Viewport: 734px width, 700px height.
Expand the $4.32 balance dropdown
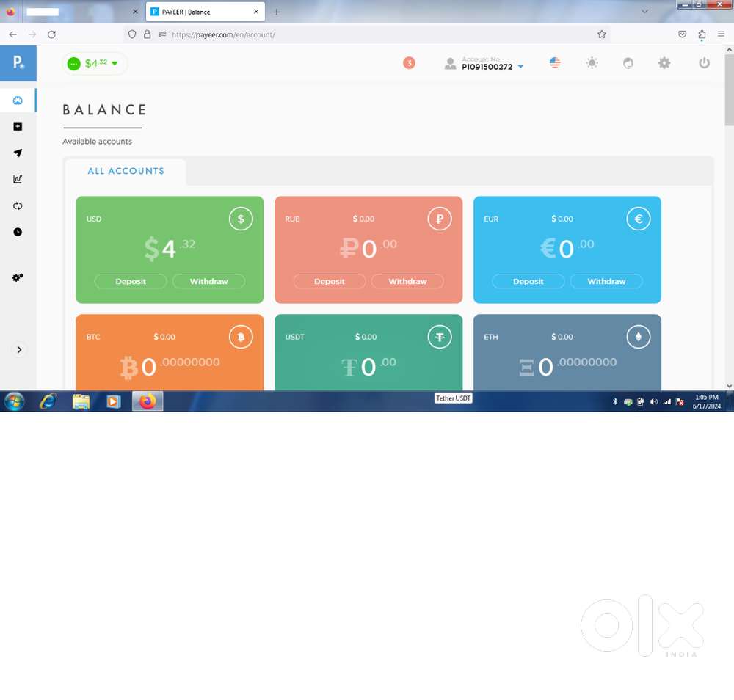[x=95, y=64]
